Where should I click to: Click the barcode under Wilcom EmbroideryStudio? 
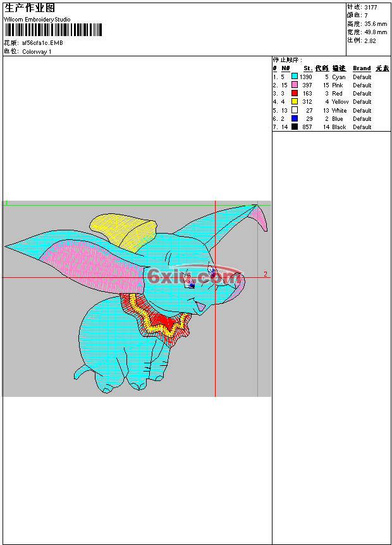point(54,30)
